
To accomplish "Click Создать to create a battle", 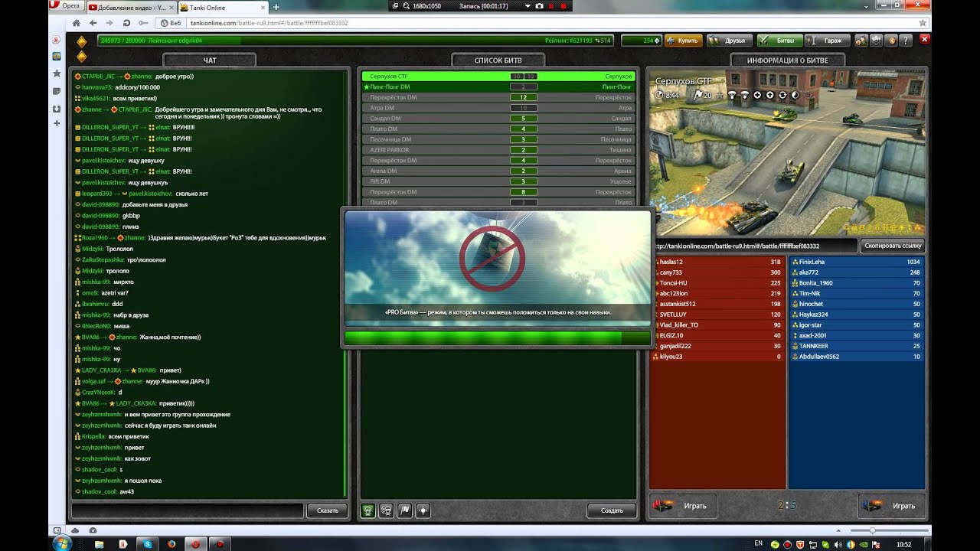I will (x=612, y=510).
